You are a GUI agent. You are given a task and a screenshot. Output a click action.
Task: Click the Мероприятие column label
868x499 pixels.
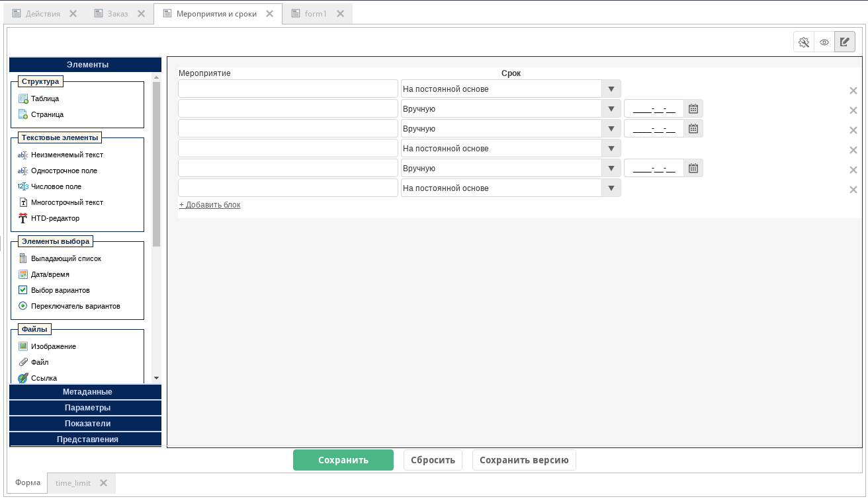tap(205, 73)
